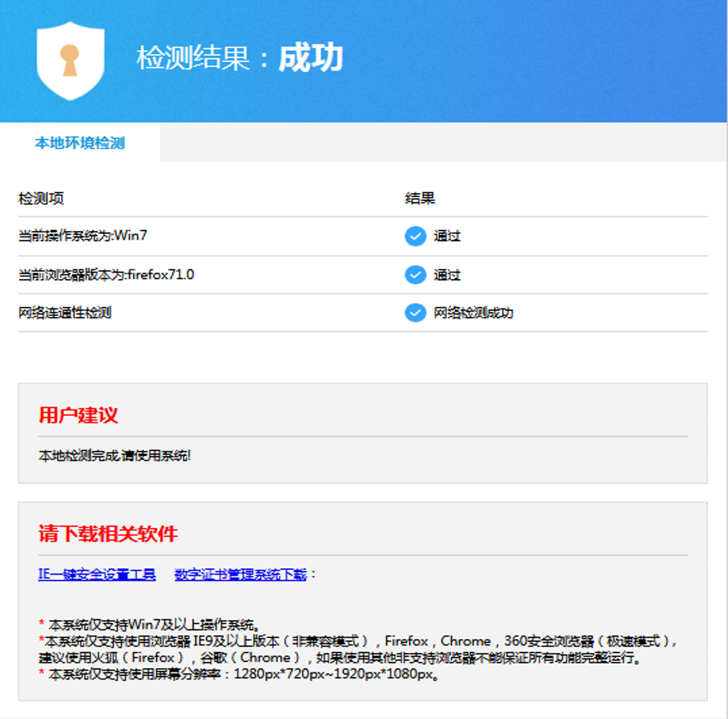Open the IE一键安全设置工具 link
The height and width of the screenshot is (719, 728).
click(97, 575)
